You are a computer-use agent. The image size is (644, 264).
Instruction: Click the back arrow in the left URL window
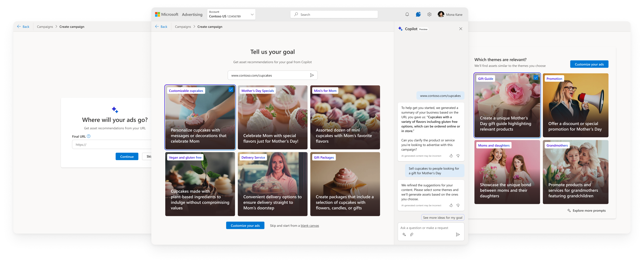coord(19,26)
